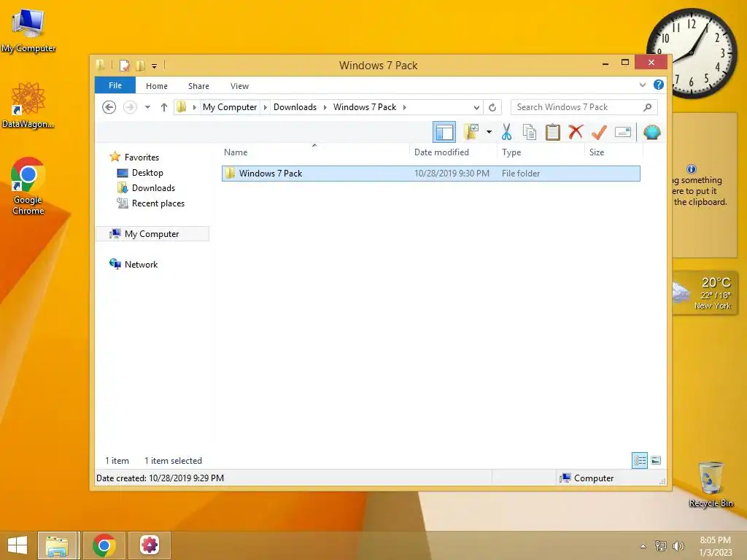Switch to details view in status bar
Image resolution: width=747 pixels, height=560 pixels.
(x=640, y=460)
